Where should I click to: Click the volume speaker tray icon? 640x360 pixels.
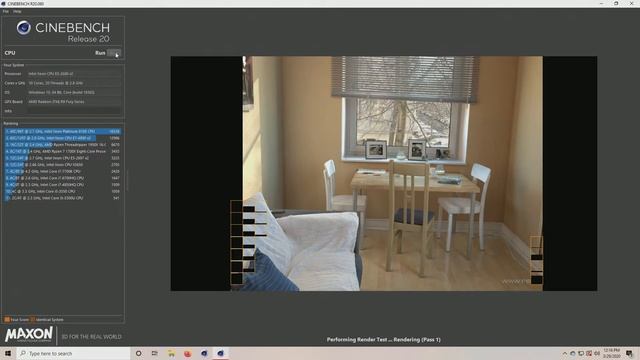[x=597, y=353]
